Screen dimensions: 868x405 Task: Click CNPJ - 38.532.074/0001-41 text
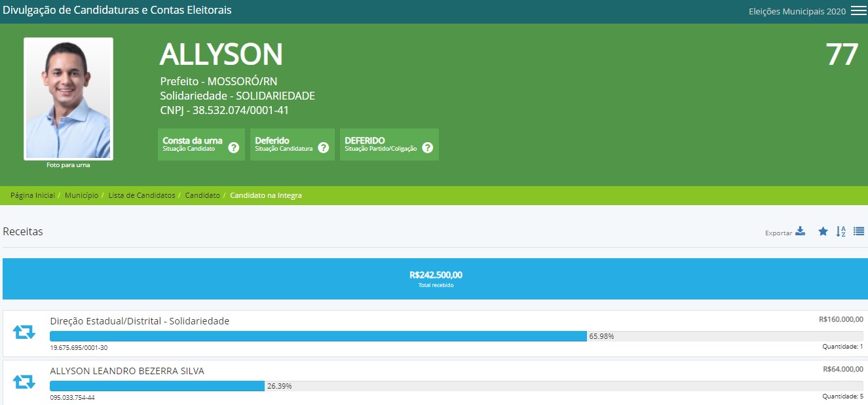[x=225, y=110]
